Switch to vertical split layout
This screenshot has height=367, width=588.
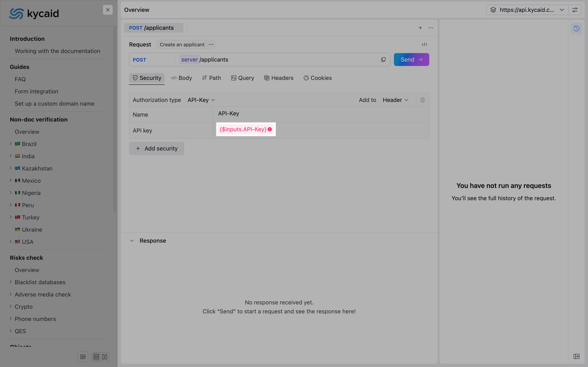pyautogui.click(x=105, y=357)
